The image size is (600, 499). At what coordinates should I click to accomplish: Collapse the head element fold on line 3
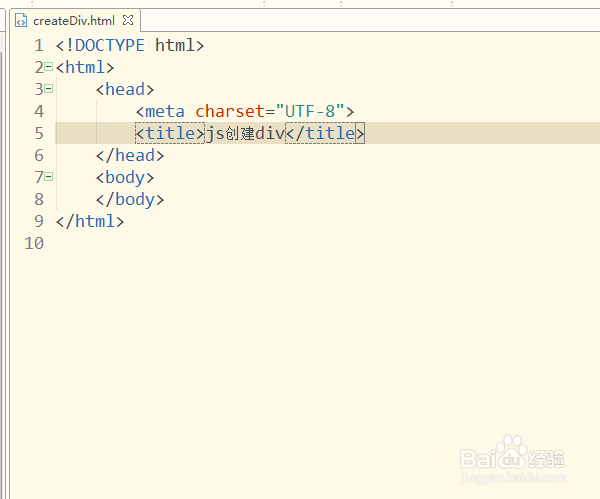[49, 89]
